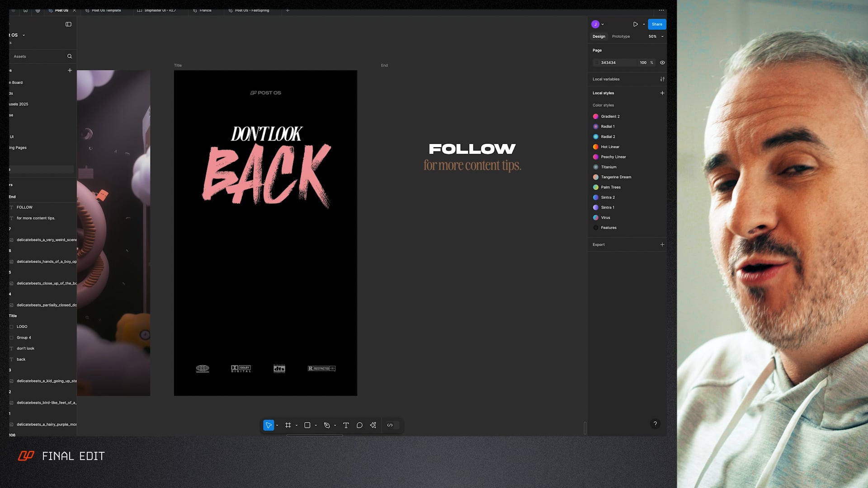This screenshot has height=488, width=868.
Task: Click the search icon next to Assets
Action: point(69,56)
